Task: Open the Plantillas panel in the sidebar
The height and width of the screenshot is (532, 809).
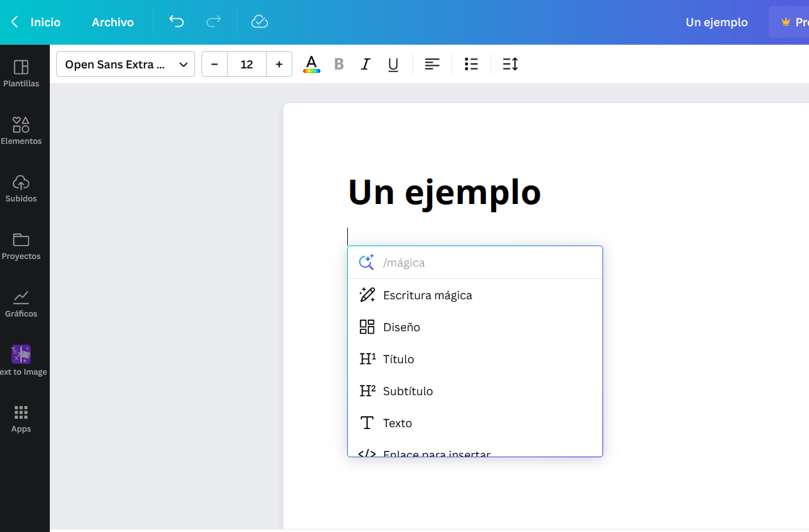Action: (x=21, y=74)
